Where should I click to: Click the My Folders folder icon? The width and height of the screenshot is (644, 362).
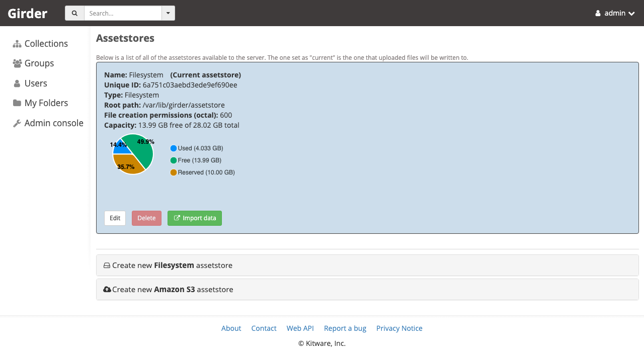17,103
